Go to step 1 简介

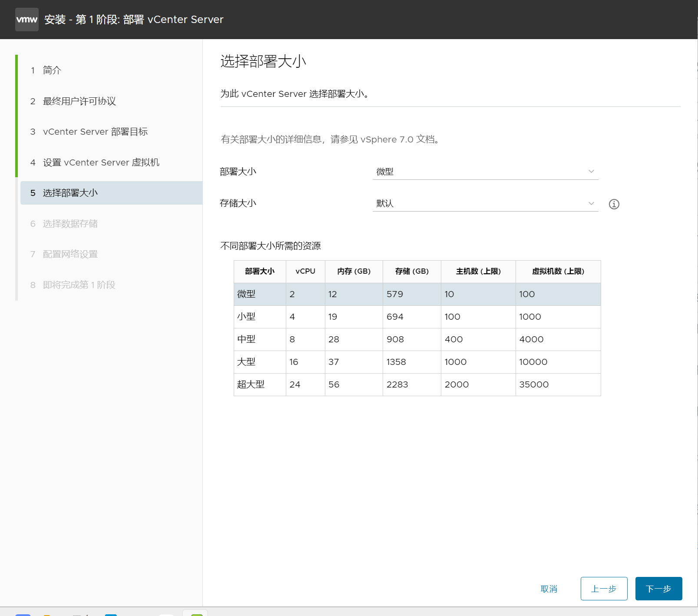111,70
